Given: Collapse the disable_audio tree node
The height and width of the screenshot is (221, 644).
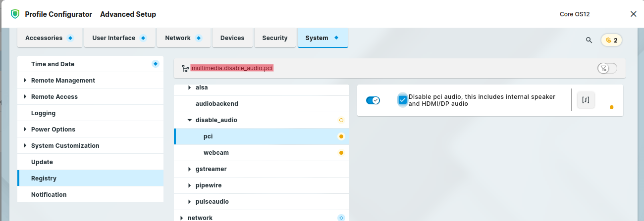Looking at the screenshot, I should click(189, 120).
